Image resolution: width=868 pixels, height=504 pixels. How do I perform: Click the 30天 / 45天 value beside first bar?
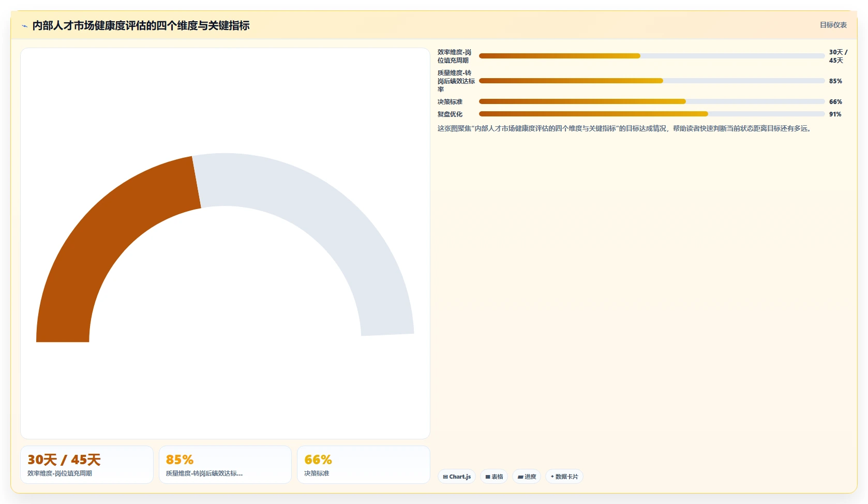(838, 56)
